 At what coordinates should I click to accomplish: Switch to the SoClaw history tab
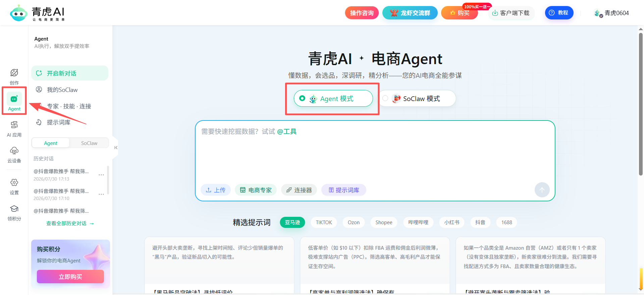[89, 143]
